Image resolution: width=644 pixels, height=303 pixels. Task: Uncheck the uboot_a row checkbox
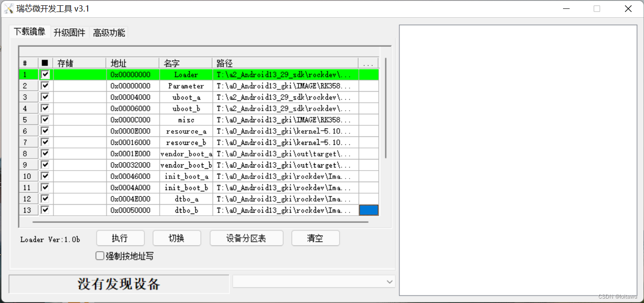pos(45,97)
